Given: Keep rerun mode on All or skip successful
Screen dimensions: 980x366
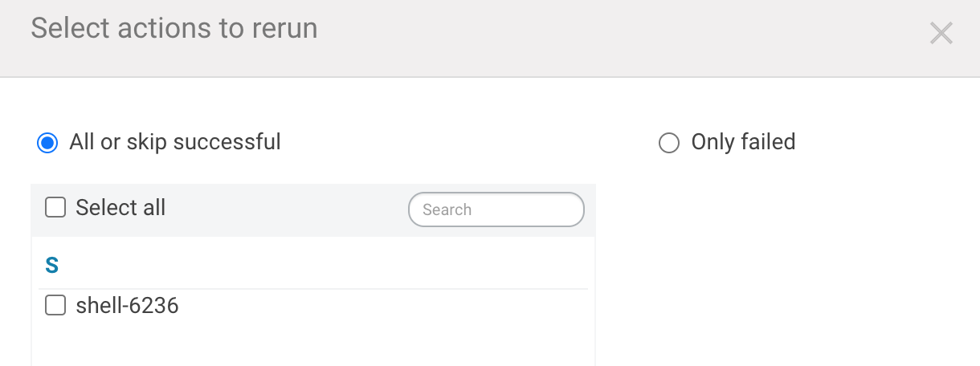Looking at the screenshot, I should tap(47, 143).
